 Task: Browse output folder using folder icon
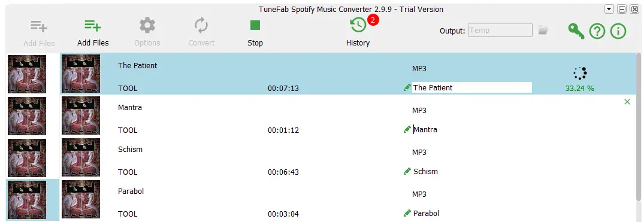(x=543, y=30)
